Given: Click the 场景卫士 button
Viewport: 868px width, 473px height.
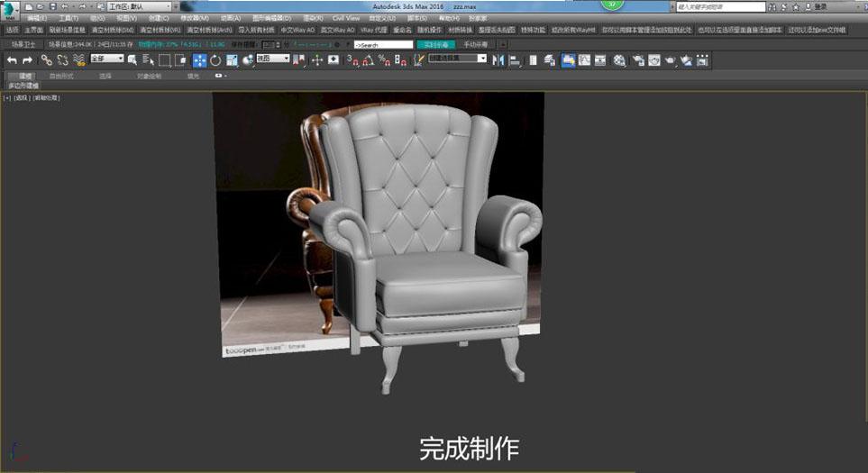Looking at the screenshot, I should [x=23, y=44].
